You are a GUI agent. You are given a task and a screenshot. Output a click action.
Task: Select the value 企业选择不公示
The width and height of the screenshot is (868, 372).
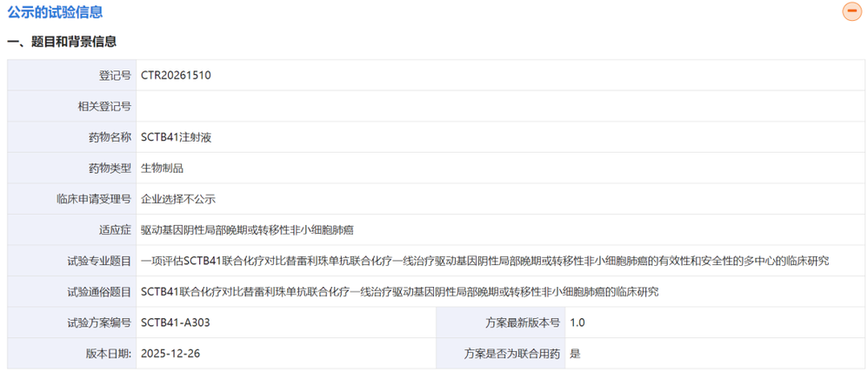coord(178,199)
